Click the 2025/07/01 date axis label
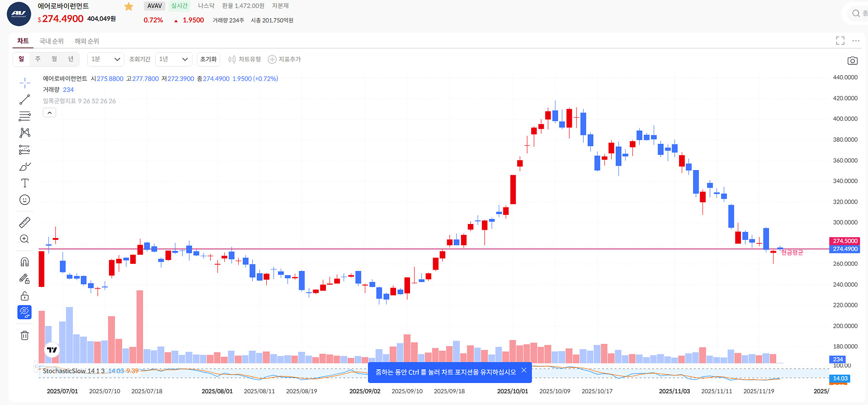 click(62, 391)
